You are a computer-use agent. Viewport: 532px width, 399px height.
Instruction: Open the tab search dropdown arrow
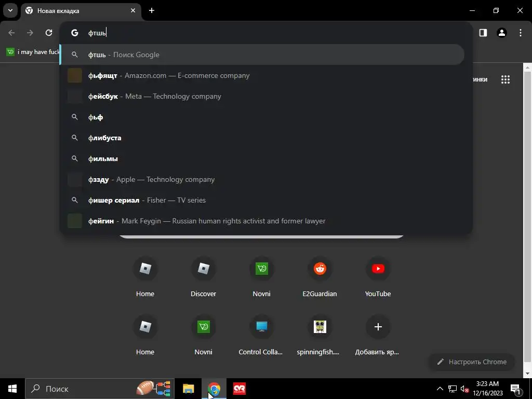point(10,10)
